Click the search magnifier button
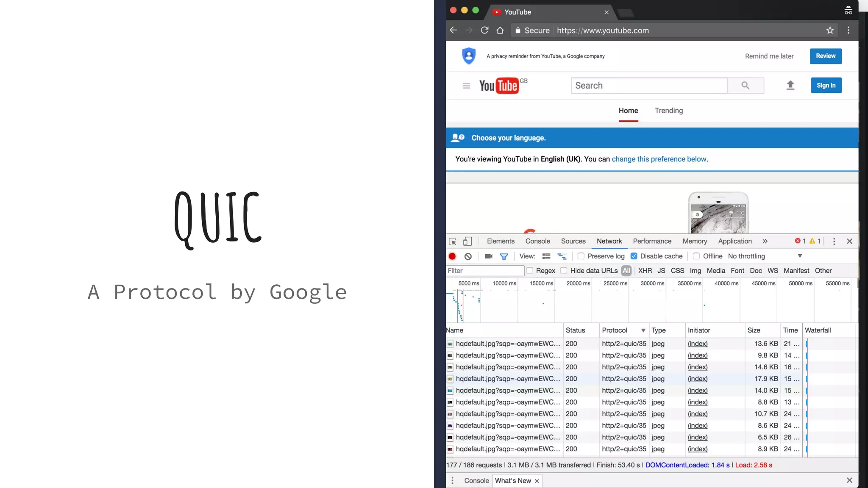 pyautogui.click(x=746, y=86)
